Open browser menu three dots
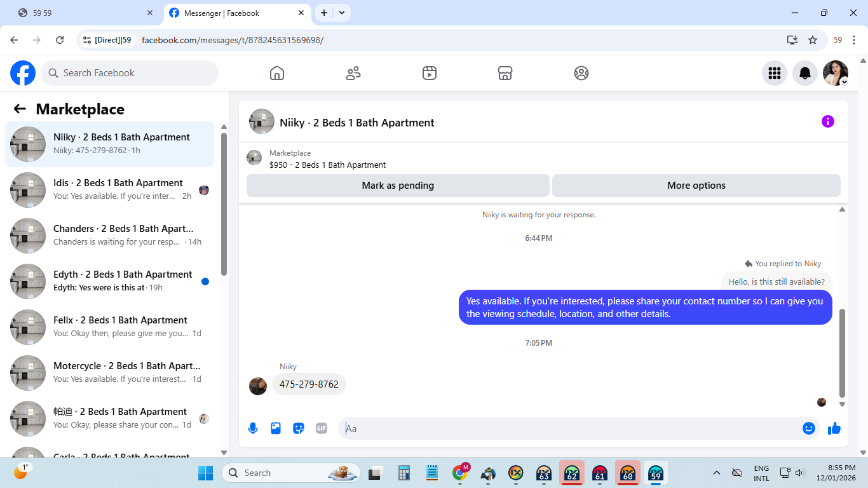Image resolution: width=868 pixels, height=488 pixels. coord(855,40)
